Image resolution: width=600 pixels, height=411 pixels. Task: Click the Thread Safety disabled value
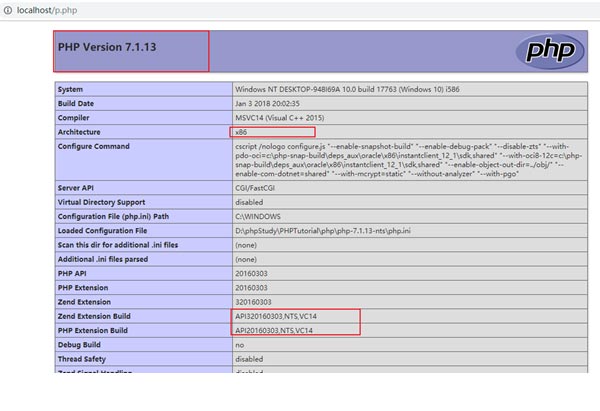(249, 358)
